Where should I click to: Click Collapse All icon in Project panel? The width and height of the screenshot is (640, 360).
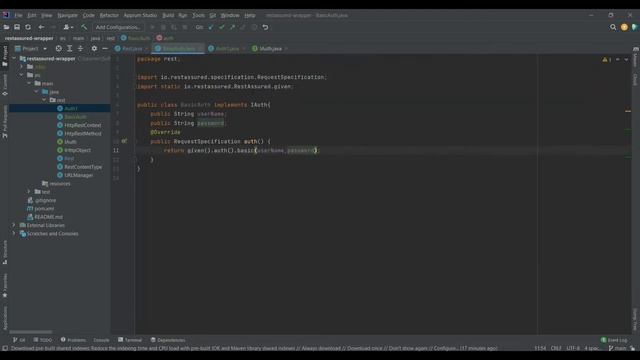[80, 49]
